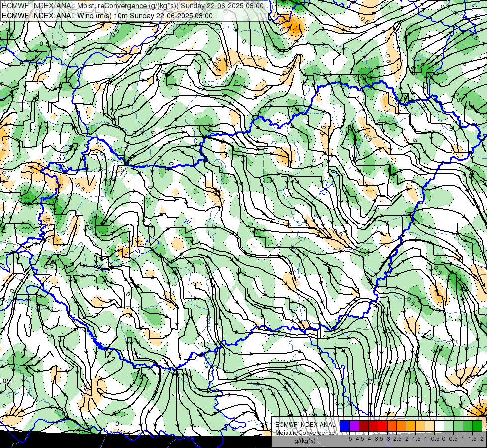487x448 pixels.
Task: Click the MoistureConvergence title line at top
Action: tap(133, 6)
